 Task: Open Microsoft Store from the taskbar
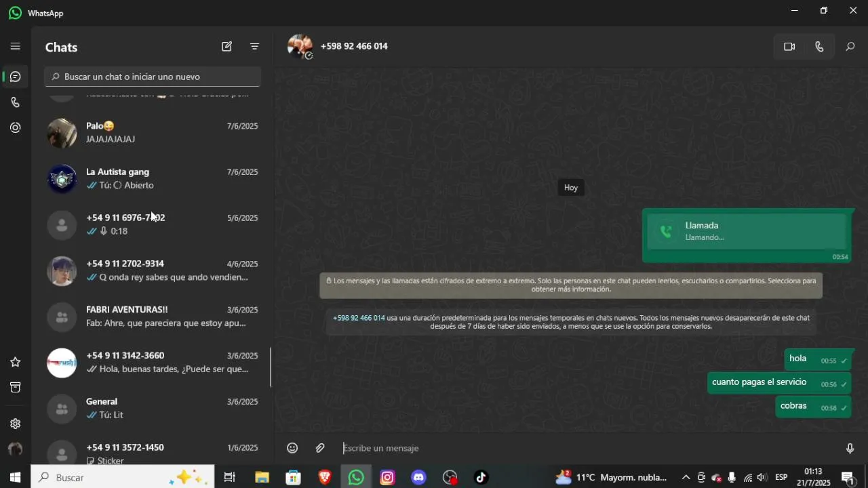(x=293, y=477)
